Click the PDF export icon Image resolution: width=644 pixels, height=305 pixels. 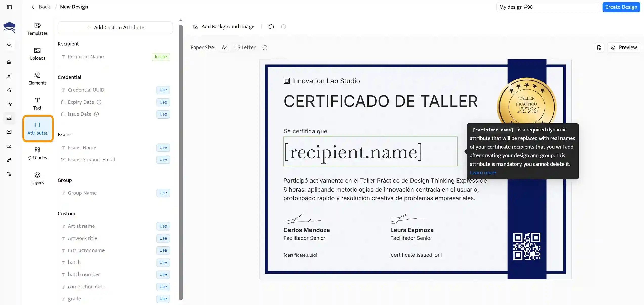pos(599,48)
